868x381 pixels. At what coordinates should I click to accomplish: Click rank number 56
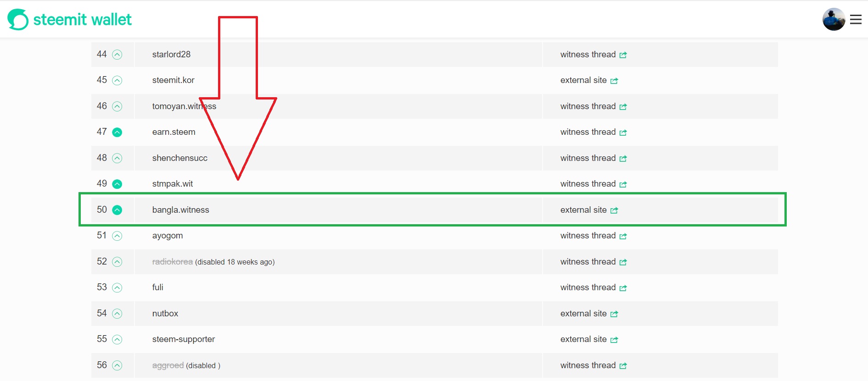coord(102,365)
